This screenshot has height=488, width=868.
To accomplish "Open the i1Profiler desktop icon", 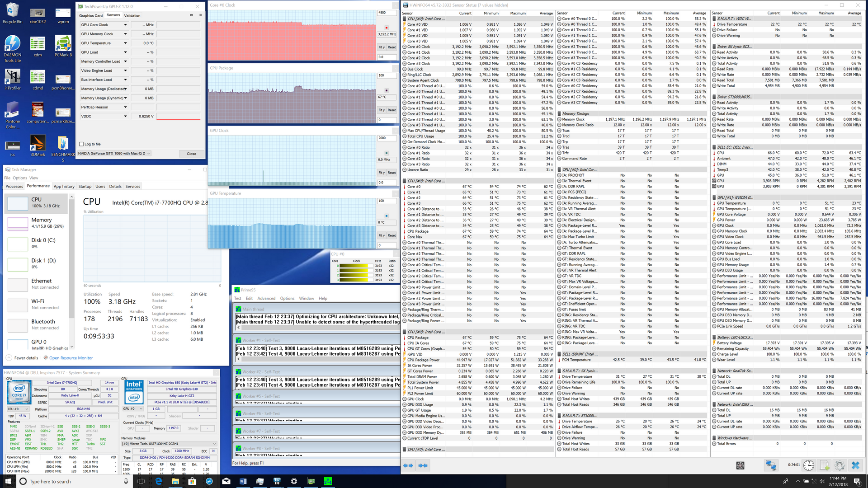I will [13, 80].
